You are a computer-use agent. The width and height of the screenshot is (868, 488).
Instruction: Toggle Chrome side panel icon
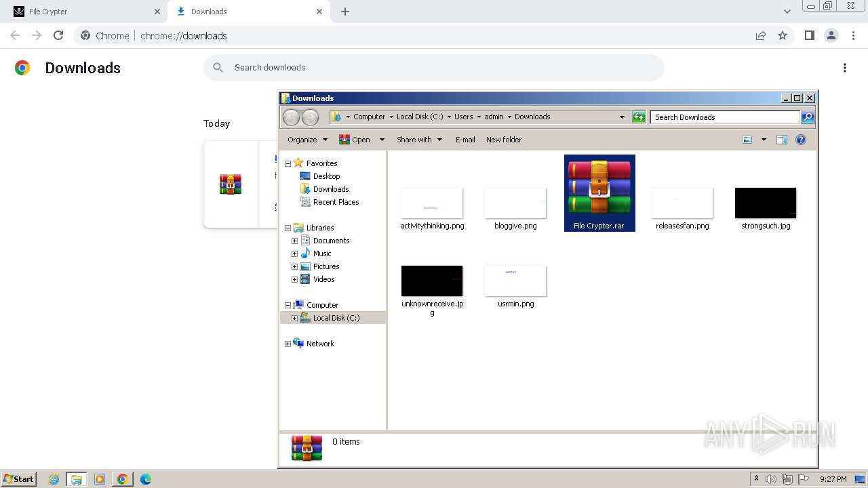[809, 35]
